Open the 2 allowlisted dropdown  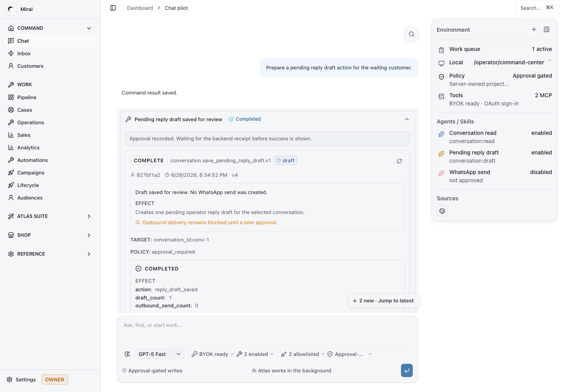(303, 354)
